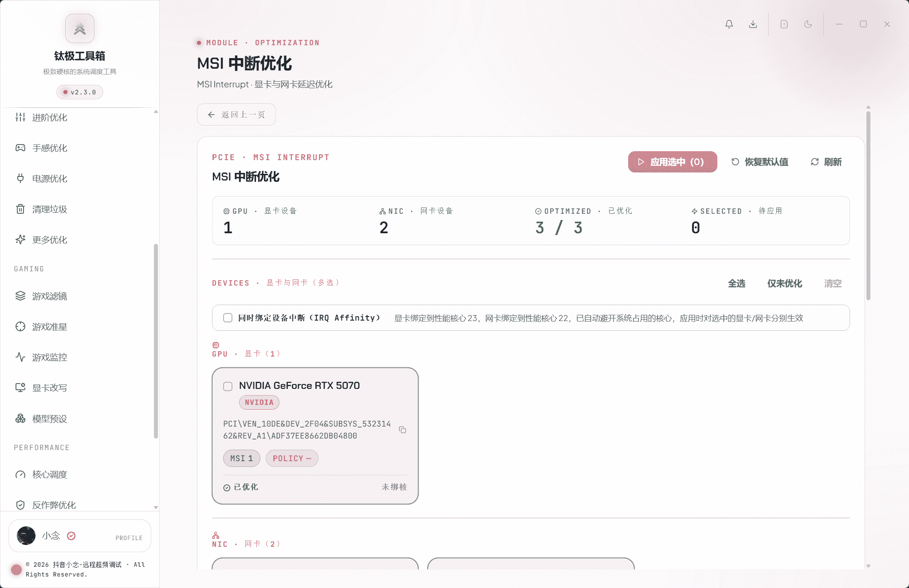This screenshot has width=909, height=588.
Task: Click the sidebar scrollbar thumb
Action: coord(156,341)
